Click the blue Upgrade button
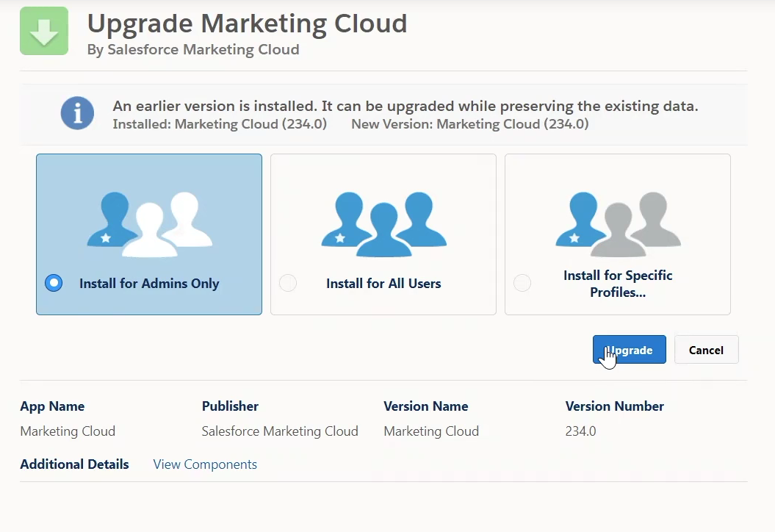This screenshot has height=532, width=775. click(630, 350)
